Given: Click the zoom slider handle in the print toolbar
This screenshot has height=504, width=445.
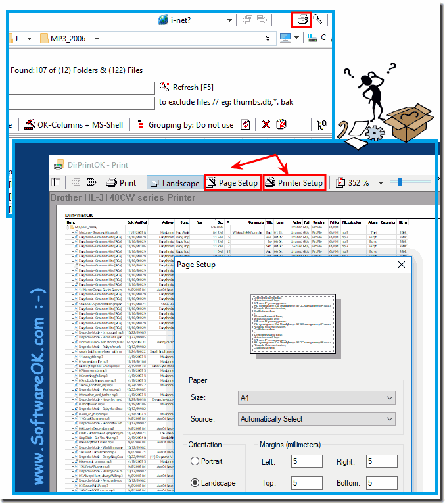Looking at the screenshot, I should click(x=400, y=182).
